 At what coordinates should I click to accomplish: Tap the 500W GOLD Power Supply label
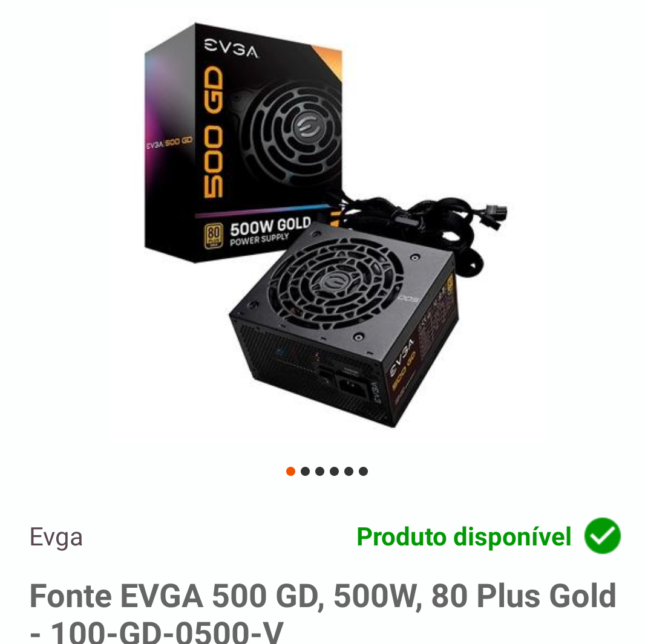[x=270, y=231]
